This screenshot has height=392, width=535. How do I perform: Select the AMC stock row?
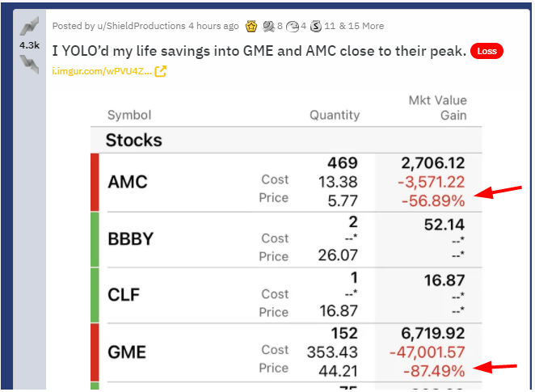(x=286, y=183)
